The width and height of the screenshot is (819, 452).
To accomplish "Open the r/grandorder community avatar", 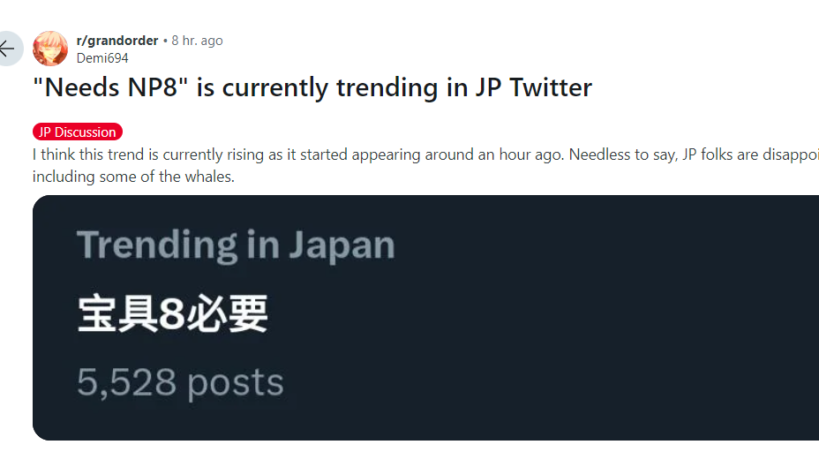I will pos(50,48).
